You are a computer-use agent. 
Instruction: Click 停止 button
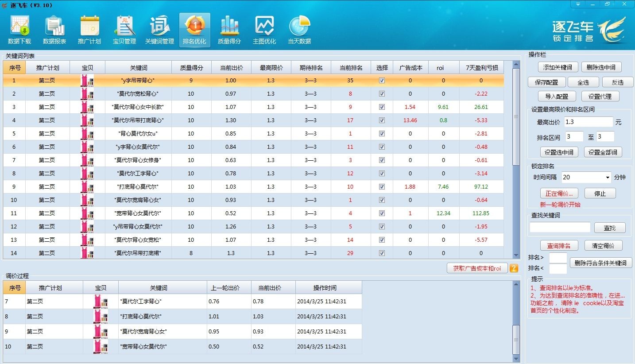tap(600, 194)
